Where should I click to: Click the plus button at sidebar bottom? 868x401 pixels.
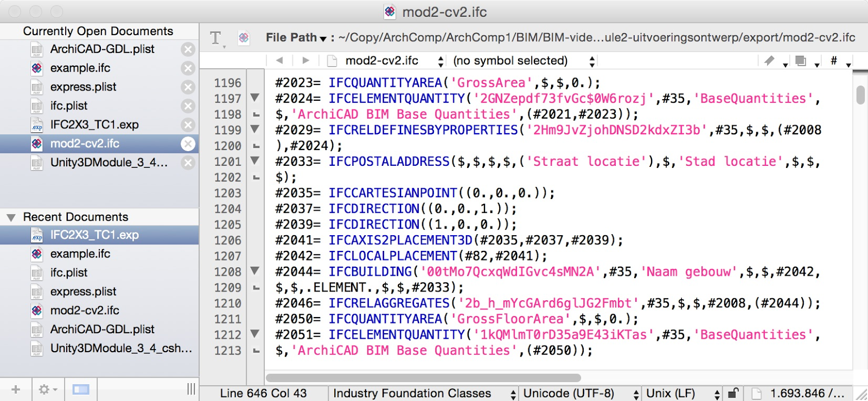16,389
